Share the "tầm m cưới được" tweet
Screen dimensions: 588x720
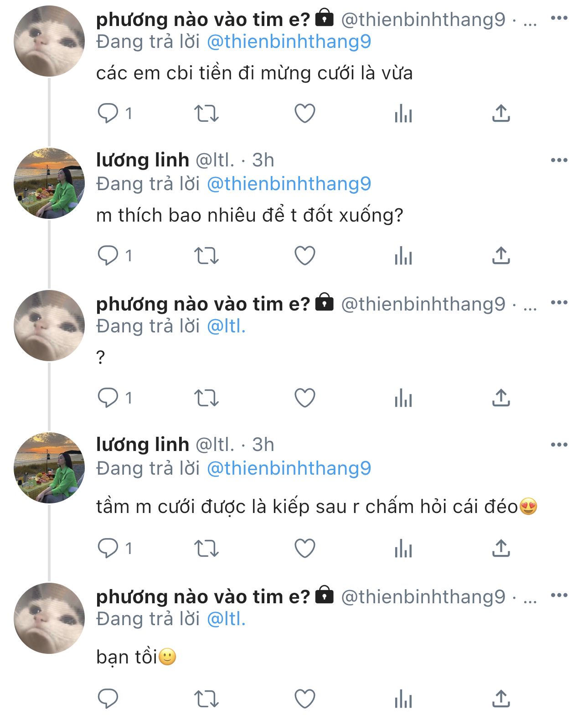(x=500, y=549)
